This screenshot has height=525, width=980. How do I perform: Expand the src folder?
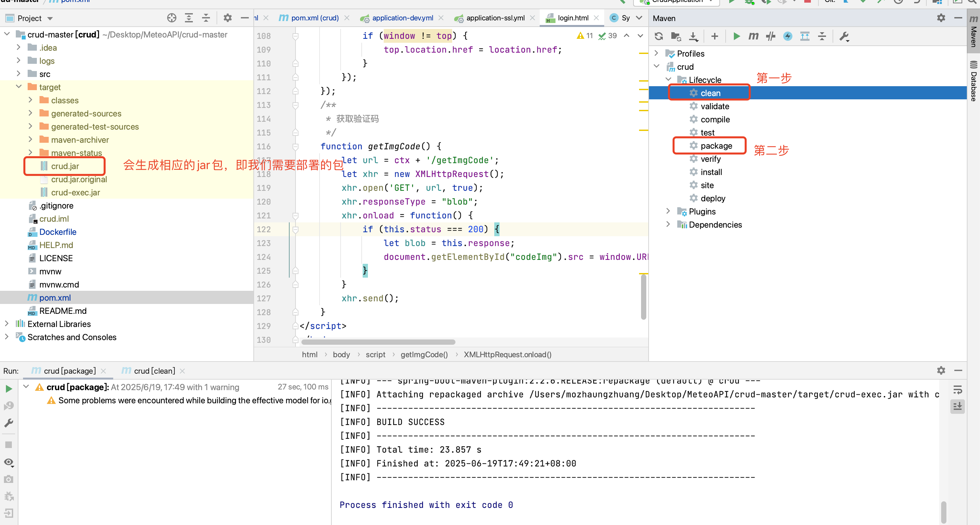pyautogui.click(x=18, y=74)
